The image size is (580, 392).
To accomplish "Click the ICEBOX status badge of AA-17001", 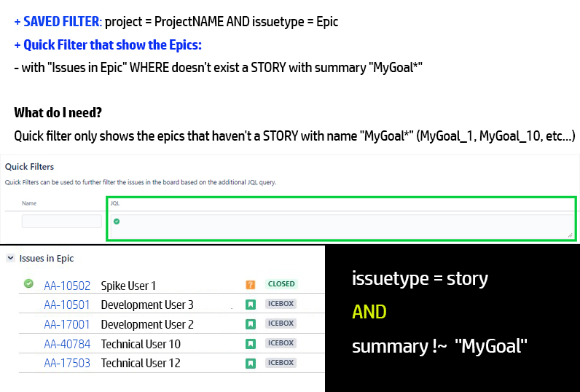I will (x=281, y=324).
